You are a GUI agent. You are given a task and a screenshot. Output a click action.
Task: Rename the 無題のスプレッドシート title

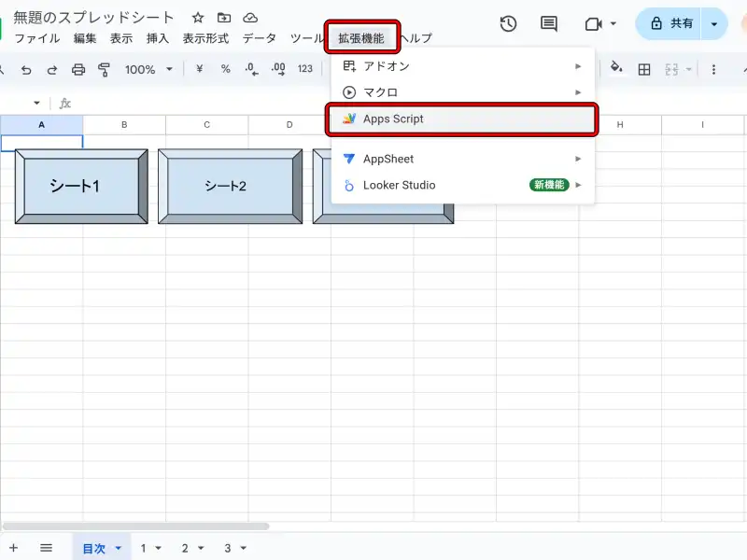coord(93,18)
